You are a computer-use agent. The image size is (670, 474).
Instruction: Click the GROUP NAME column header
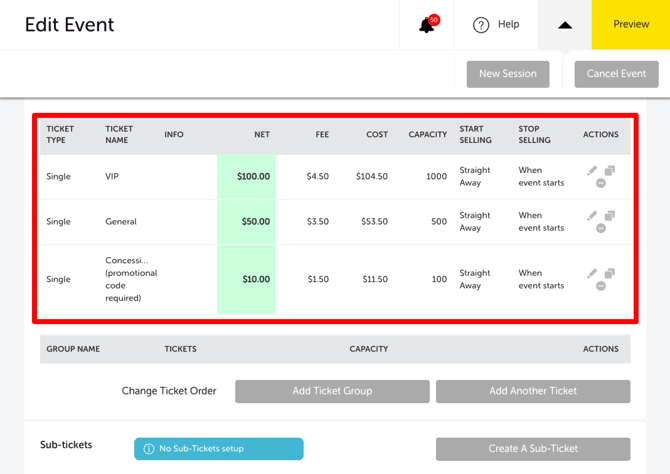(73, 349)
